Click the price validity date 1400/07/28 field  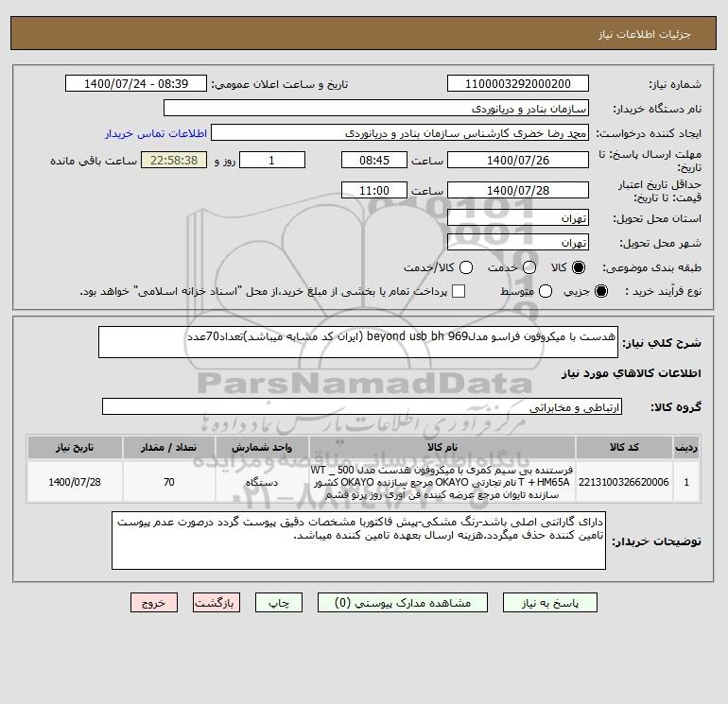click(518, 190)
